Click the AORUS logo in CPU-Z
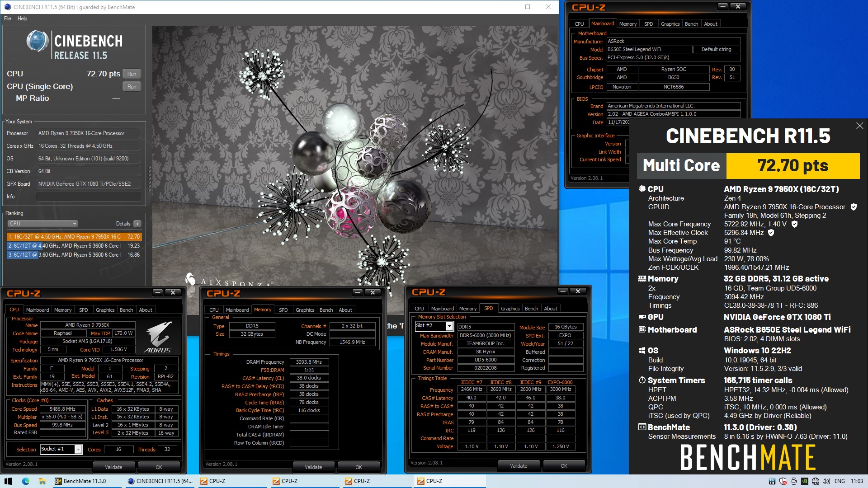The width and height of the screenshot is (868, 488). pyautogui.click(x=158, y=337)
